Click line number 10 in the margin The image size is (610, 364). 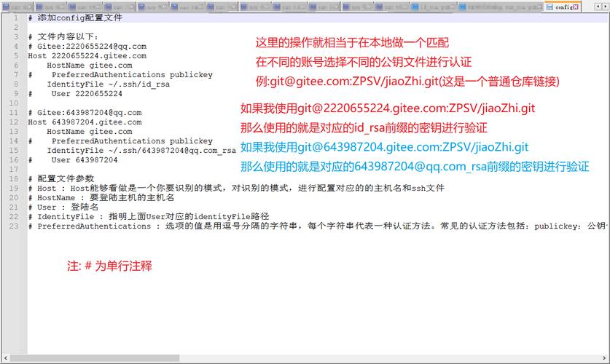(14, 103)
